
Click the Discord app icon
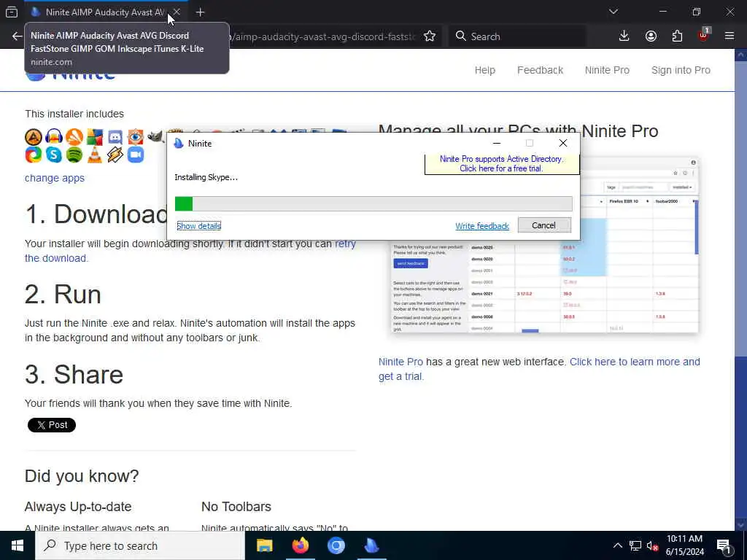[115, 137]
